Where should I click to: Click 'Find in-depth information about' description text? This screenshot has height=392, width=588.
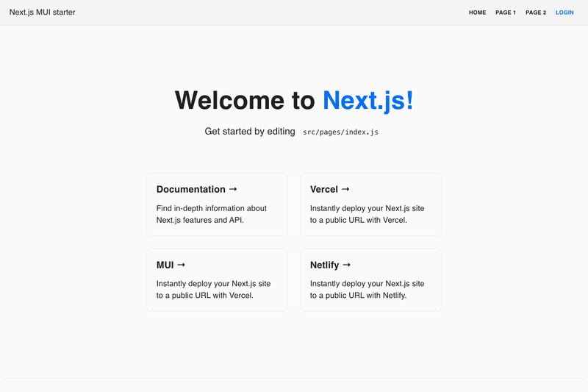coord(212,208)
